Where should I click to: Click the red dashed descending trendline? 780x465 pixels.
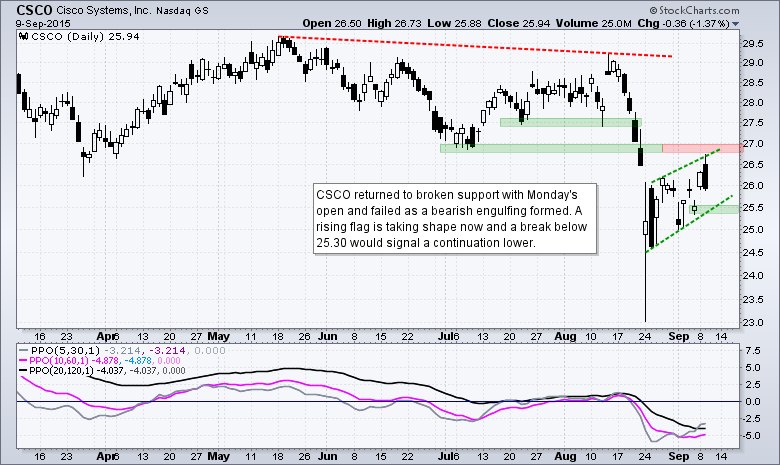475,46
